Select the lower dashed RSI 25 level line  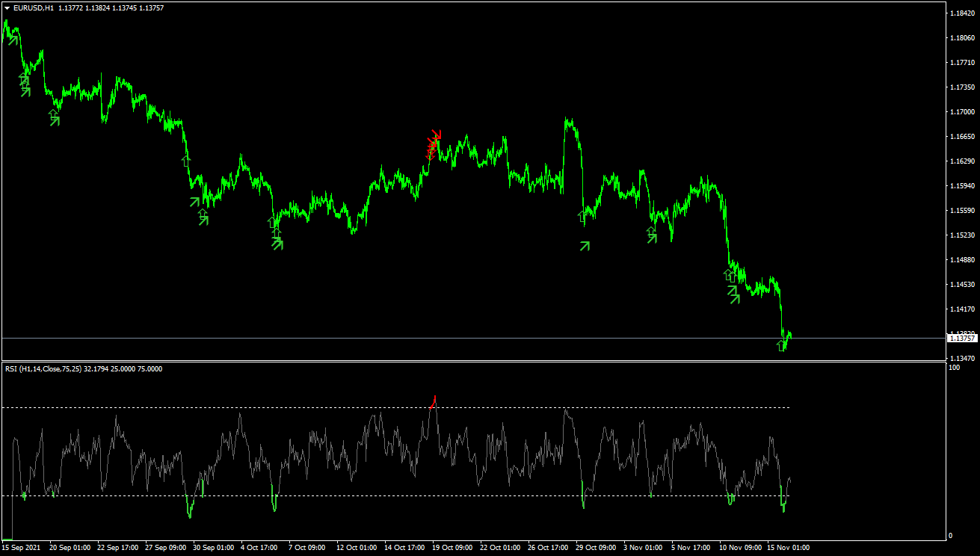point(395,496)
